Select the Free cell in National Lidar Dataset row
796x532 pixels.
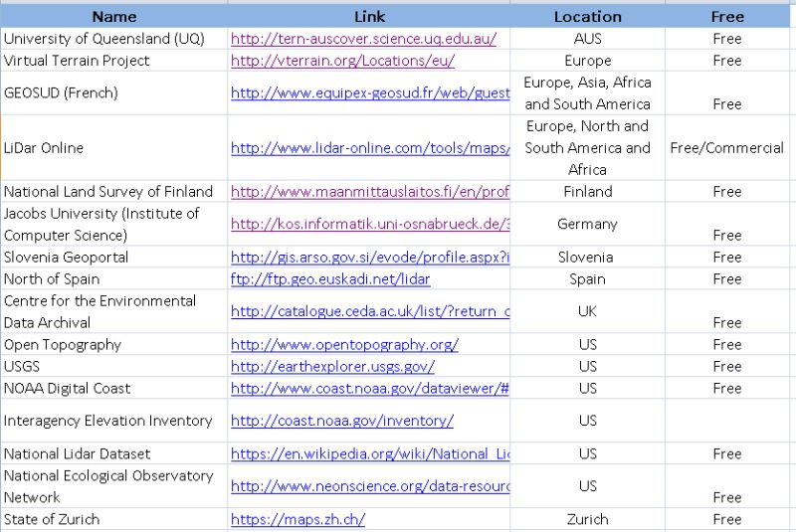pyautogui.click(x=727, y=453)
